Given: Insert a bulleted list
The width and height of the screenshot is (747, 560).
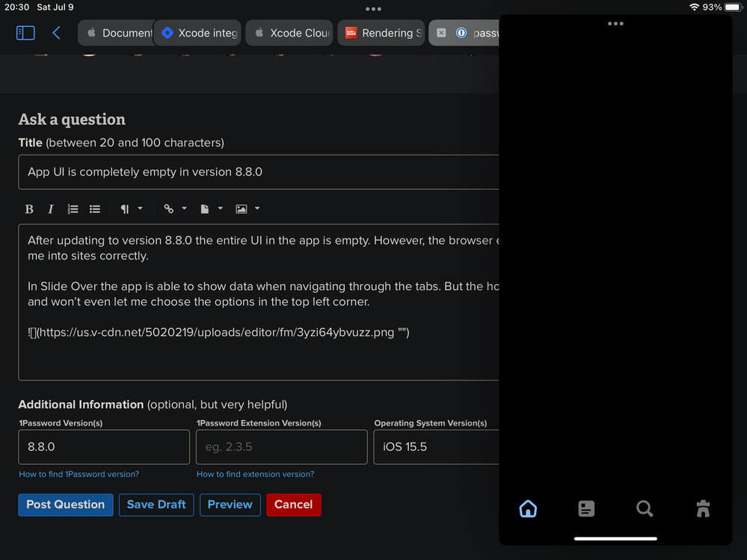Looking at the screenshot, I should click(95, 209).
